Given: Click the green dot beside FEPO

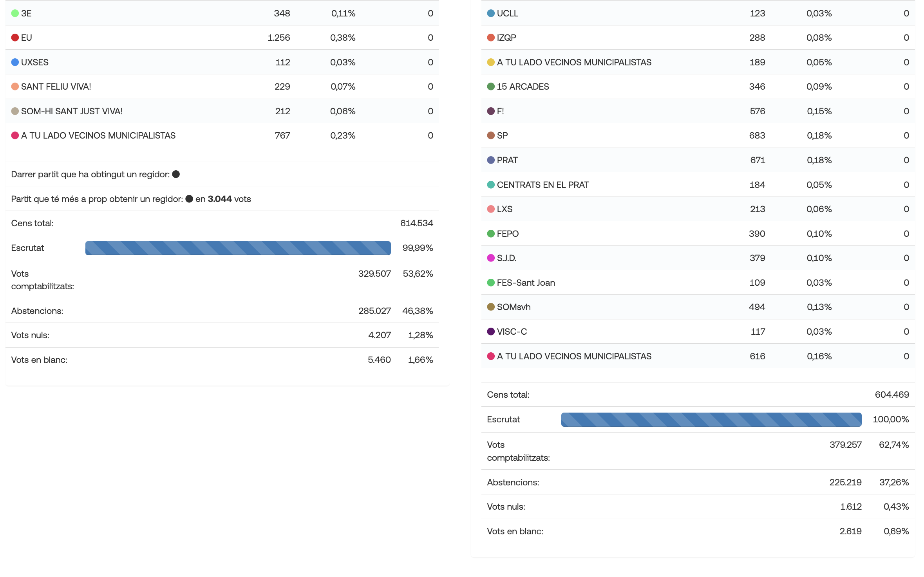Looking at the screenshot, I should click(491, 234).
